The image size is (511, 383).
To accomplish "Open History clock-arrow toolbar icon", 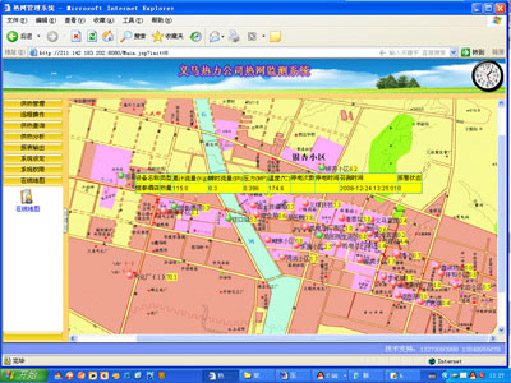I will [196, 36].
